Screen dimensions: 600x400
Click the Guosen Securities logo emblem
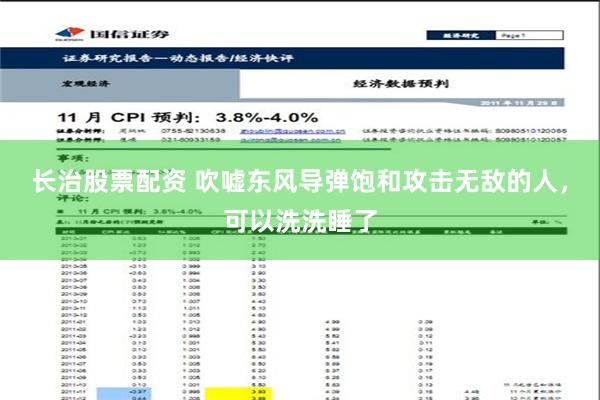pos(70,34)
